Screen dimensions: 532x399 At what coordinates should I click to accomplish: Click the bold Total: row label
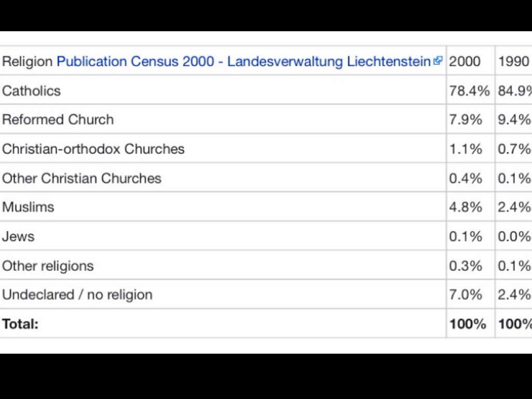click(20, 324)
